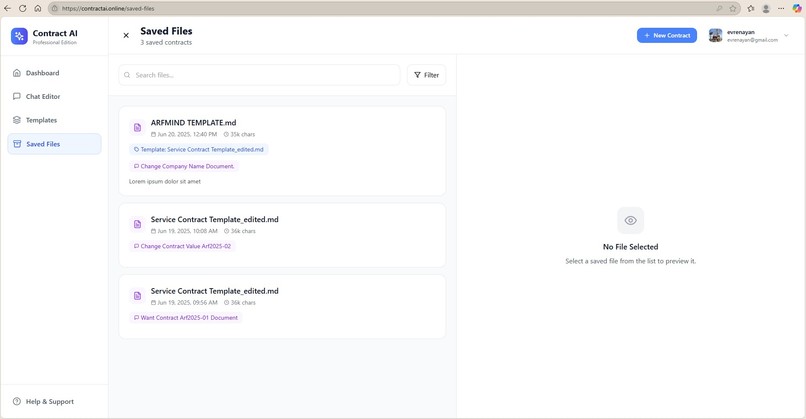Create a New Contract
The height and width of the screenshot is (419, 806).
tap(667, 35)
